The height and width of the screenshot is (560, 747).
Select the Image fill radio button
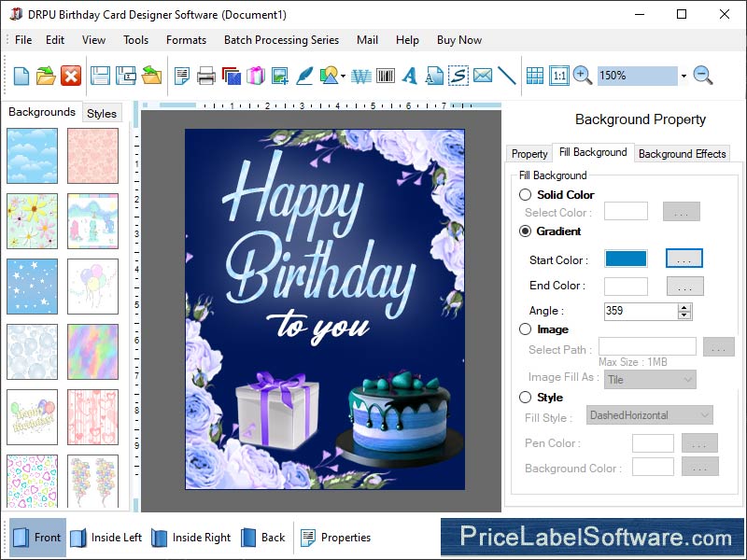(526, 329)
